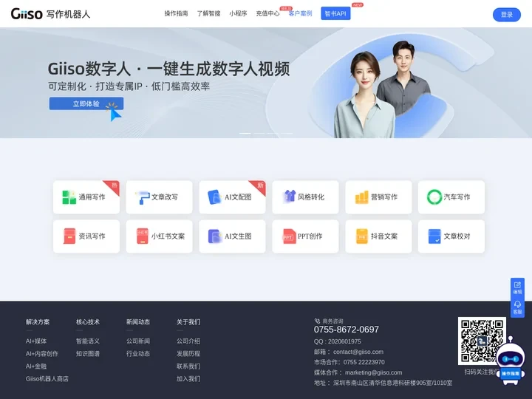Viewport: 532px width, 399px height.
Task: Click the 解决方案 footer heading
Action: click(x=38, y=322)
